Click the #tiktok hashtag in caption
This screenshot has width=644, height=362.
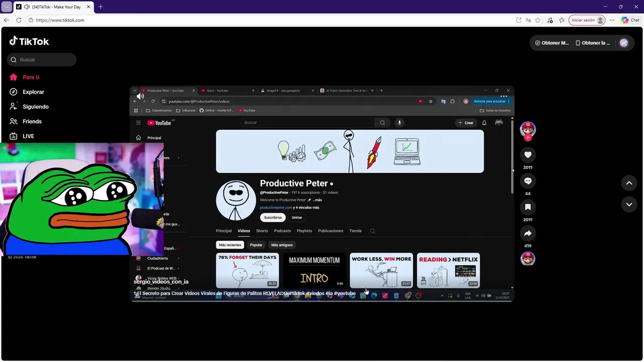(x=297, y=293)
